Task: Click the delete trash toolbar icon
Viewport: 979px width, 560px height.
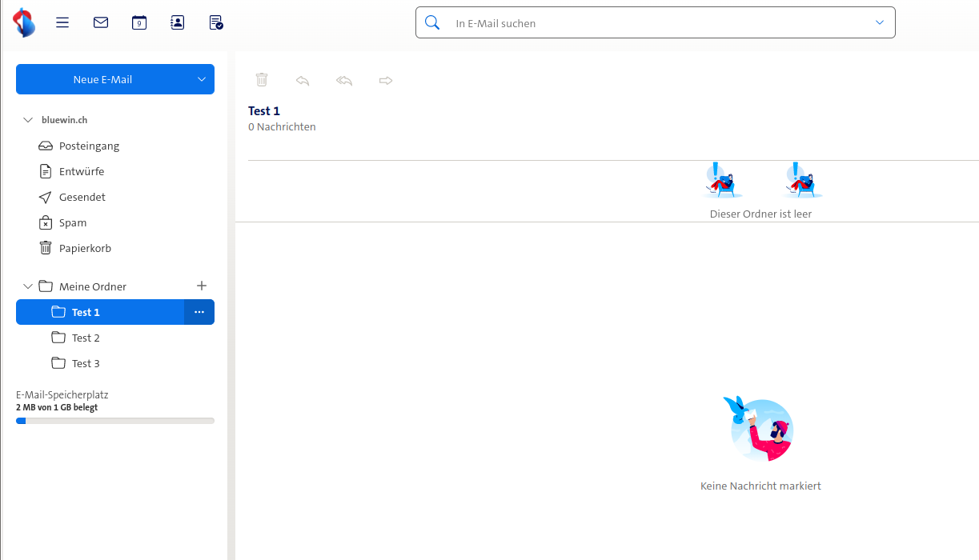Action: point(262,80)
